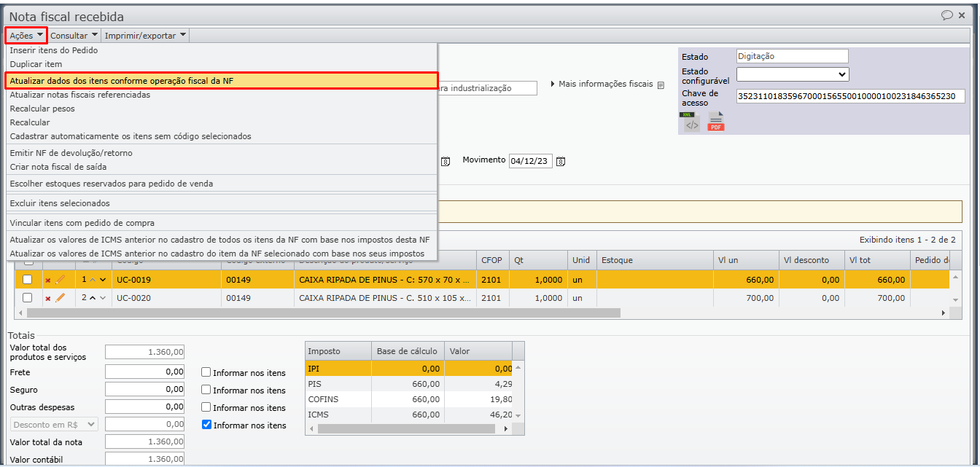
Task: Click the notes icon beside Mais informações fiscais
Action: [661, 85]
